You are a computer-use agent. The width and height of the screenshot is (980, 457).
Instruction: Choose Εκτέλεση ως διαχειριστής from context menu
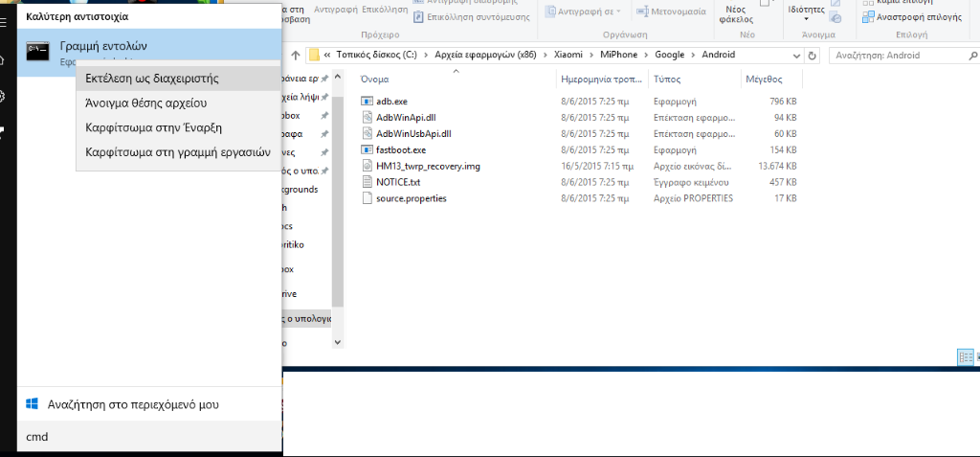point(152,78)
